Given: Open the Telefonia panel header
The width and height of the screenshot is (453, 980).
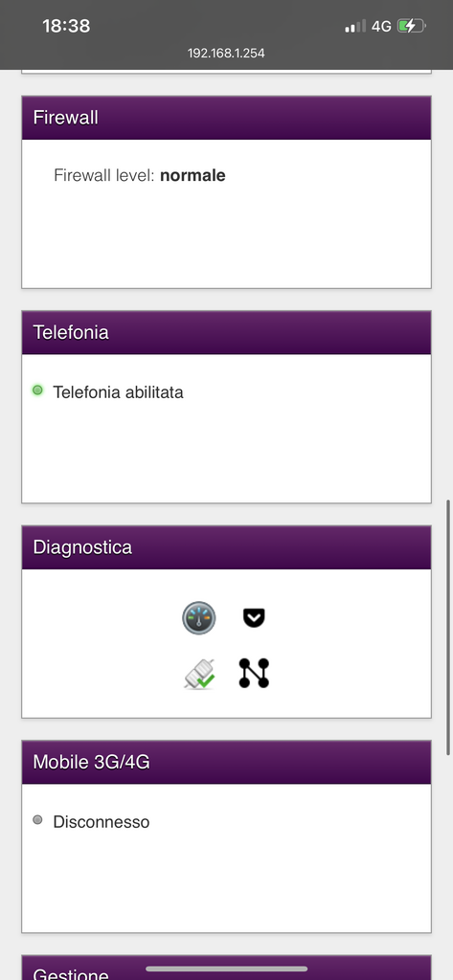Looking at the screenshot, I should 226,332.
